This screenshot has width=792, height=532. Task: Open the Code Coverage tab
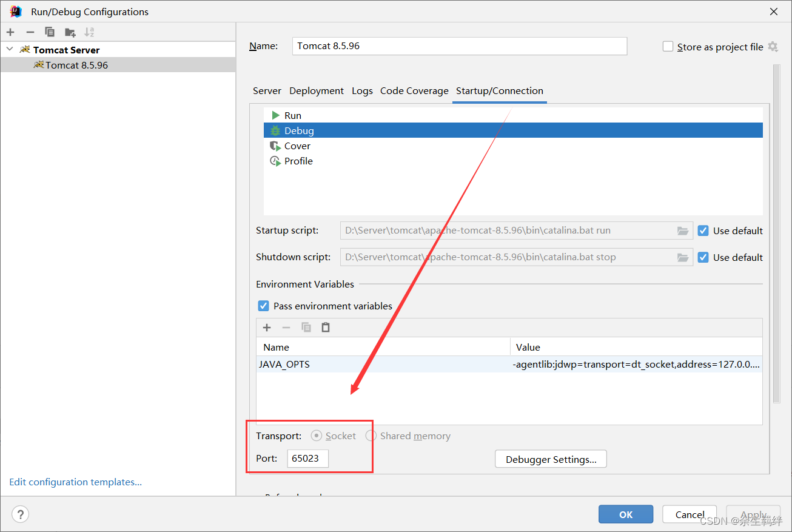414,90
